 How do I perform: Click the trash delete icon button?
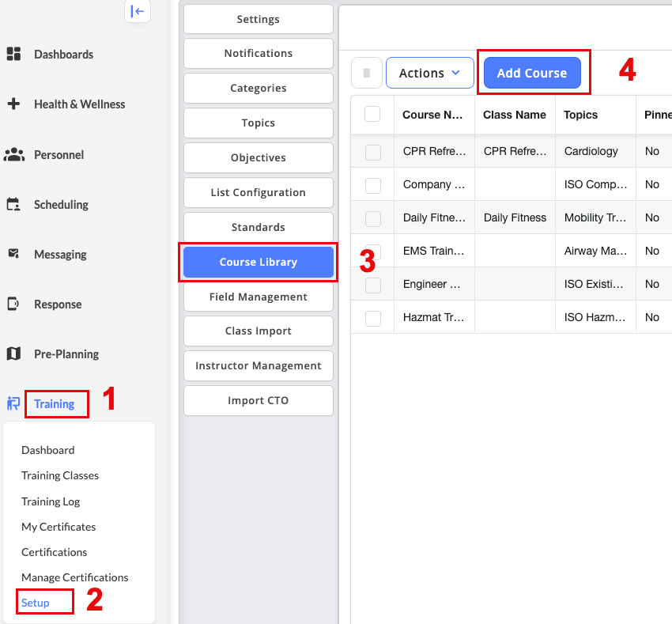(x=366, y=73)
